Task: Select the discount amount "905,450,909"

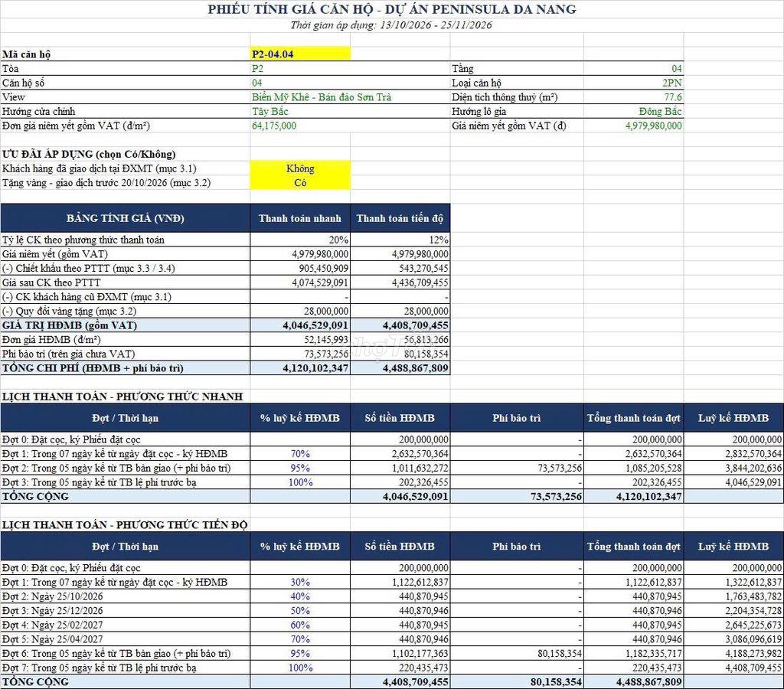Action: 324,268
